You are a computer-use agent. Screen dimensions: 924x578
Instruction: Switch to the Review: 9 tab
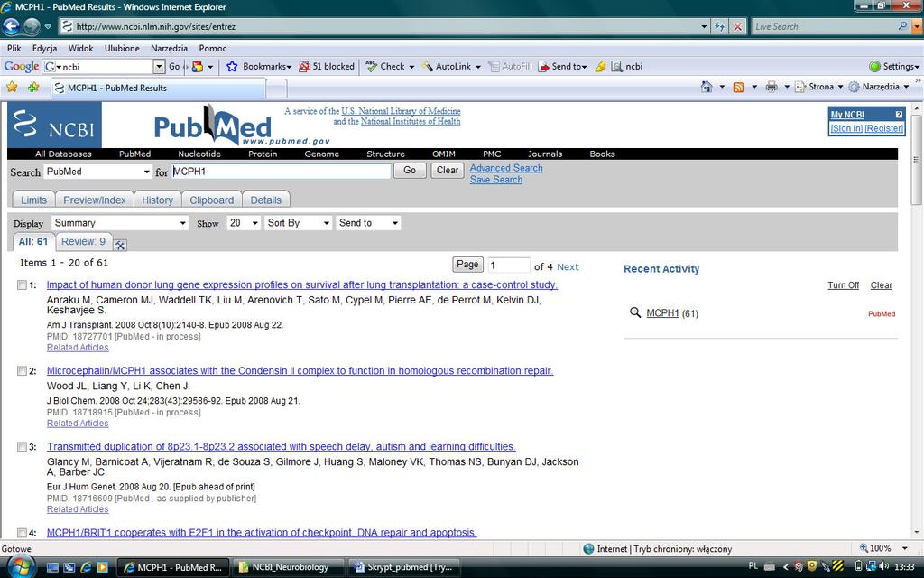click(x=83, y=241)
